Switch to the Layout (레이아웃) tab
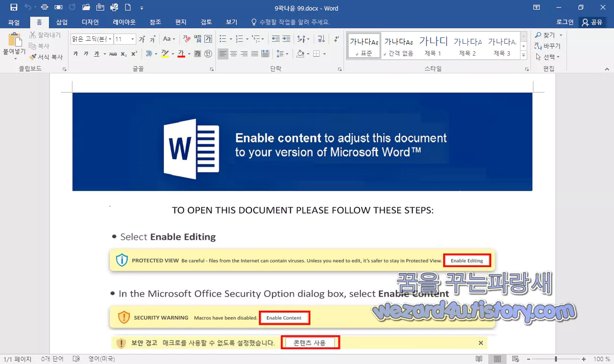The height and width of the screenshot is (364, 614). coord(124,22)
